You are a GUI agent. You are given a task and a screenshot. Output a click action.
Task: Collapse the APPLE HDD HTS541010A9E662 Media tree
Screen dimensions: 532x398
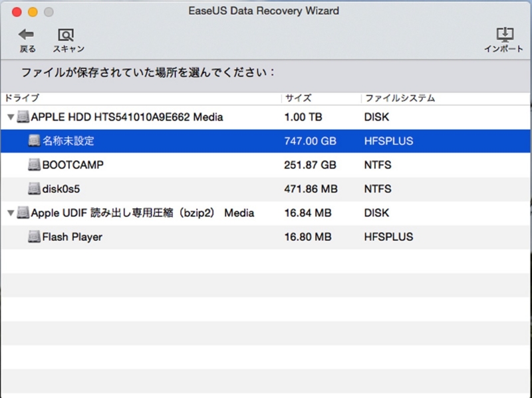[x=11, y=117]
